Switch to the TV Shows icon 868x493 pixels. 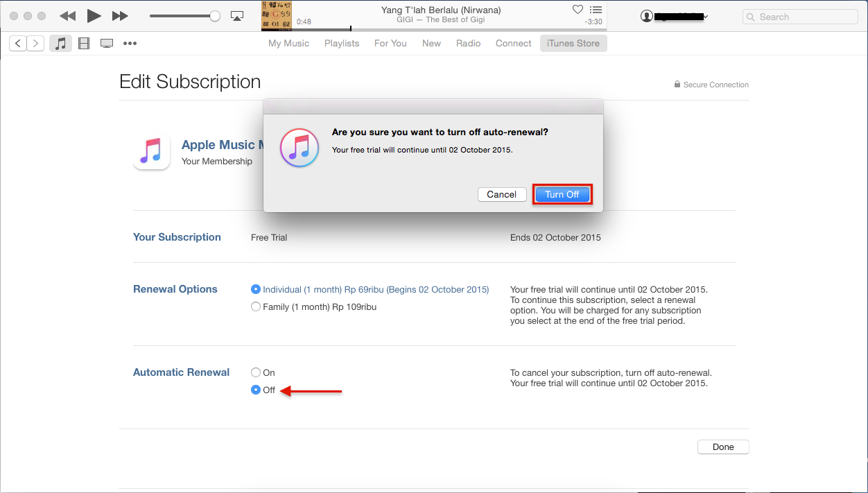(107, 44)
